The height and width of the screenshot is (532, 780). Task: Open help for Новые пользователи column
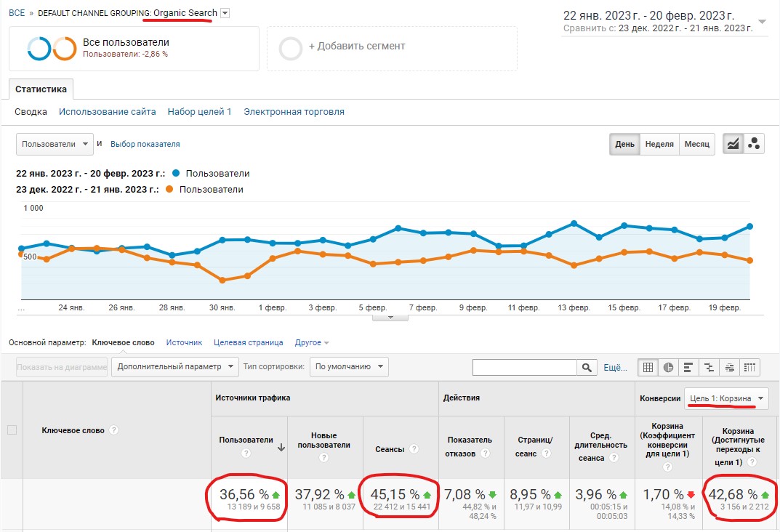pos(323,457)
